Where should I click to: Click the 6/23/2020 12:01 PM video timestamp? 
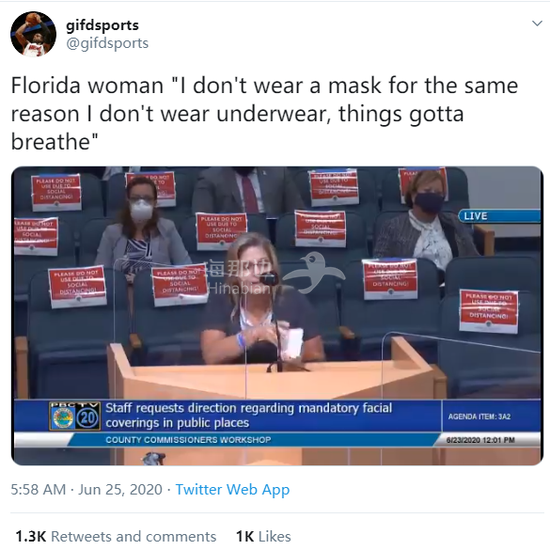point(480,440)
